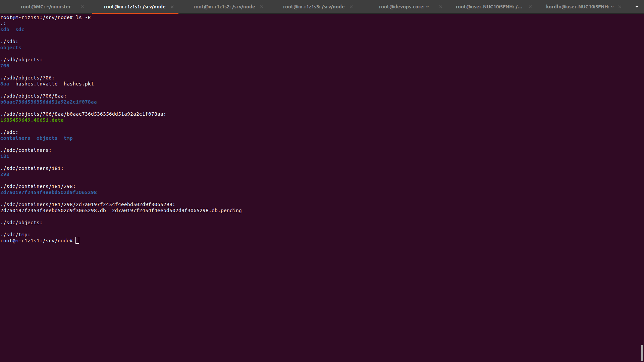Image resolution: width=644 pixels, height=362 pixels.
Task: Close the root@MC: ~/monster tab
Action: click(83, 7)
